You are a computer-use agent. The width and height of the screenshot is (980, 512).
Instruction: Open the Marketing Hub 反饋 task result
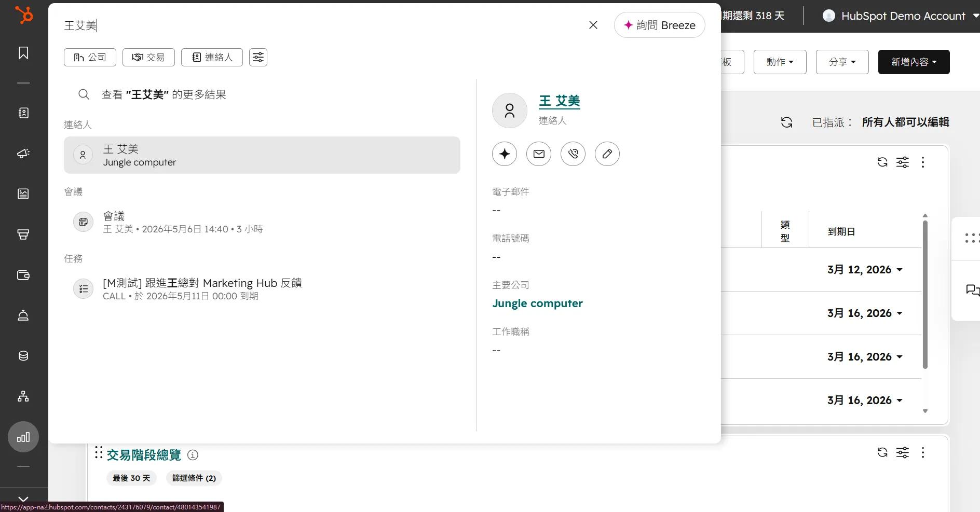[x=262, y=289]
